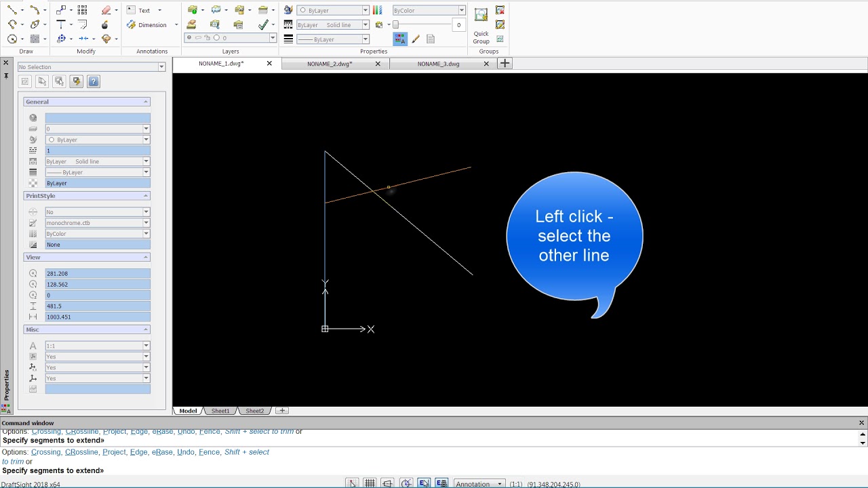
Task: Switch to Sheet1 tab
Action: coord(220,411)
